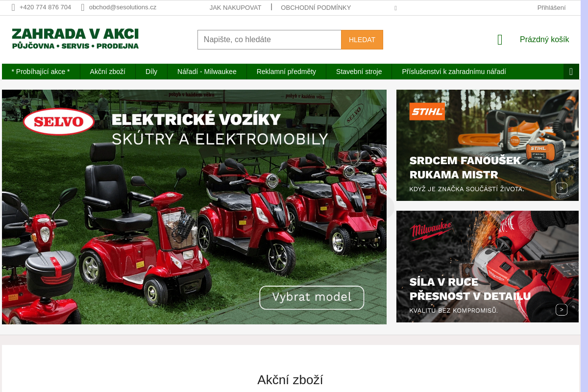Click the phone number +420 774 876 704
Screen dimensions: 588x392
(x=45, y=7)
